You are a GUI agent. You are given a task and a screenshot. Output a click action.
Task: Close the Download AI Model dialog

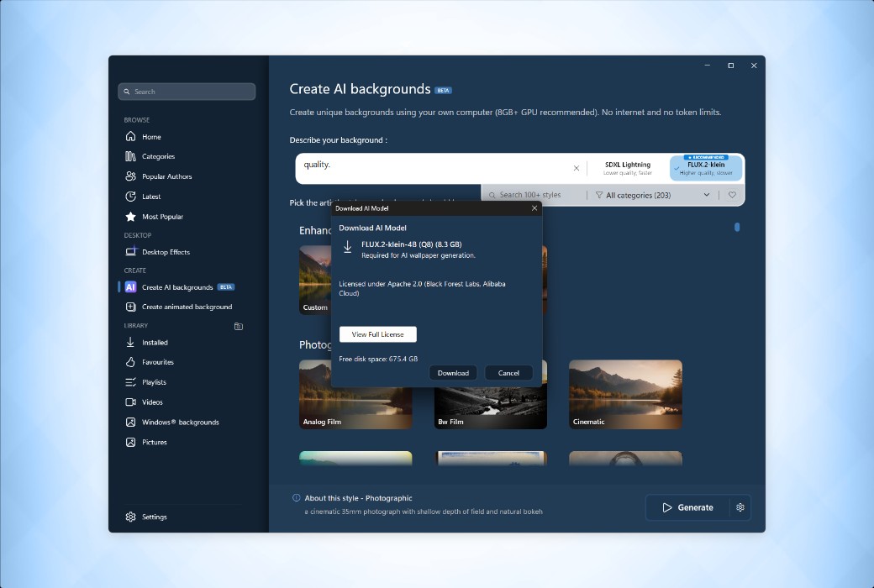[x=534, y=207]
